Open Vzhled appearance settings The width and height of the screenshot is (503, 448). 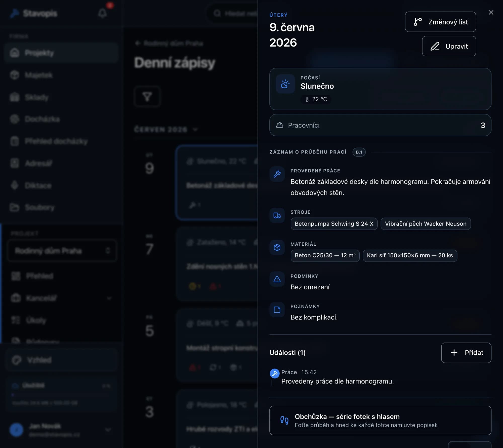tap(62, 360)
